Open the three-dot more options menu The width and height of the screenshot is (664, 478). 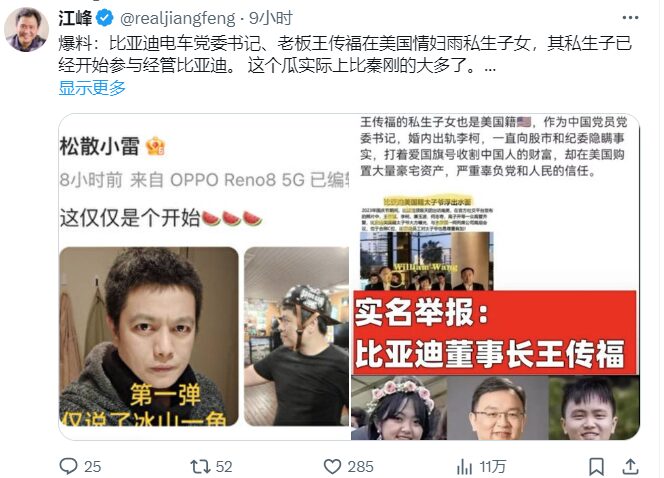pyautogui.click(x=630, y=17)
